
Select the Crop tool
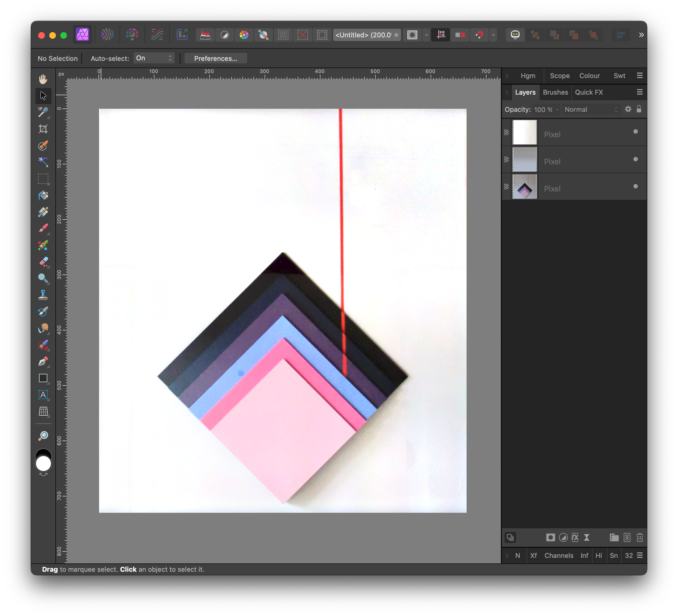[43, 129]
